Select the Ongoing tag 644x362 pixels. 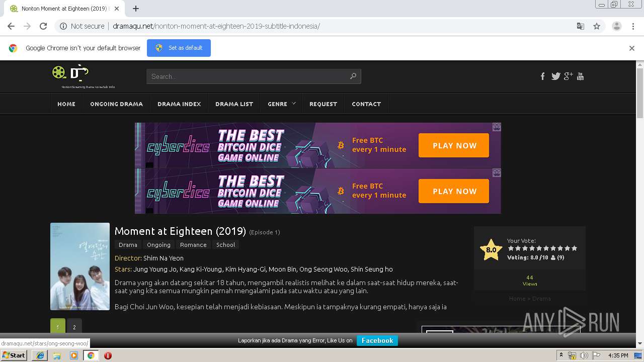pyautogui.click(x=158, y=245)
